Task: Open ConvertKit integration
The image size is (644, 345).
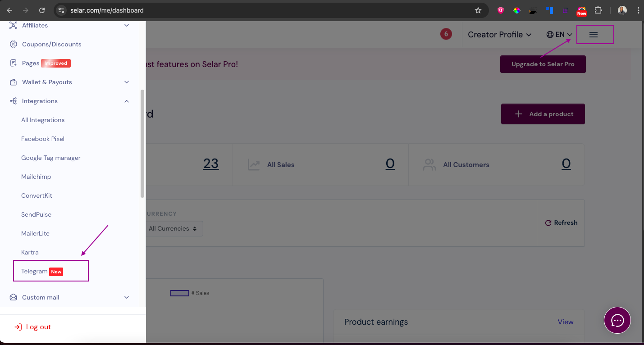Action: point(37,195)
